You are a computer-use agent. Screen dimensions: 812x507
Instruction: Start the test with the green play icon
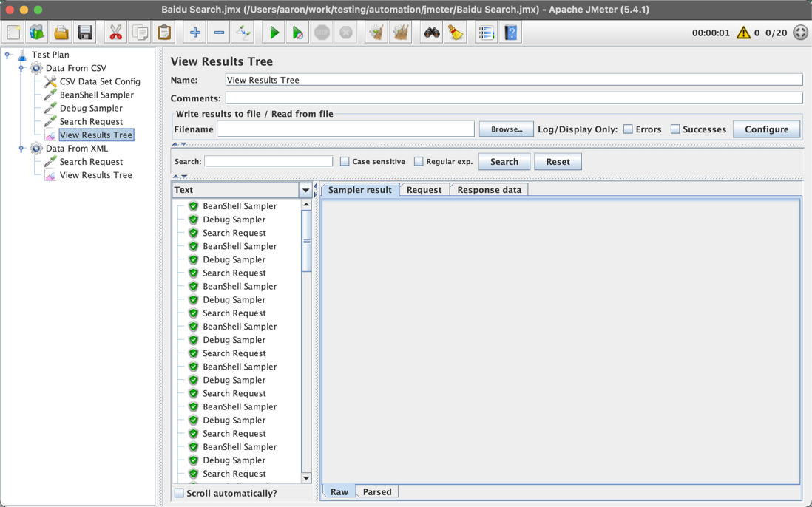274,33
